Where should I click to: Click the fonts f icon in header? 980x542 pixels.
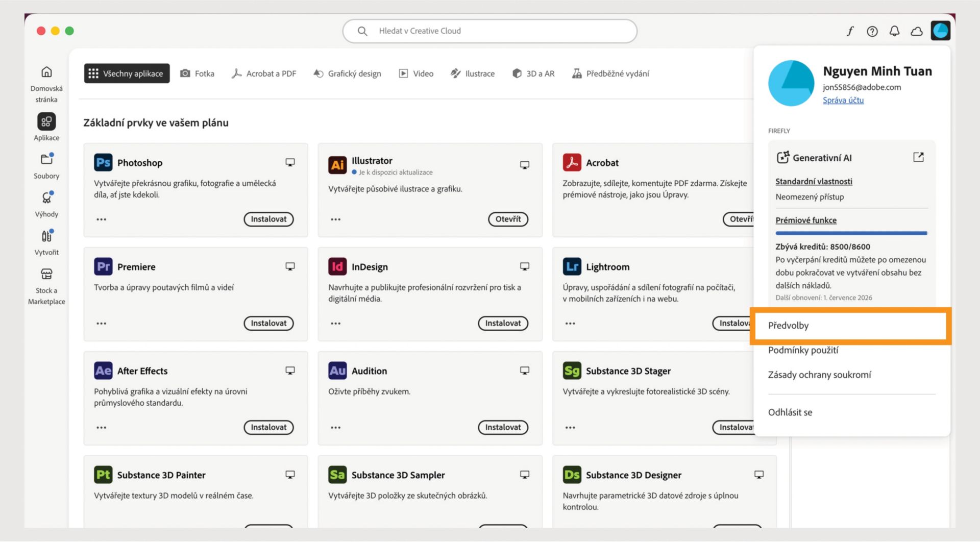pyautogui.click(x=850, y=31)
